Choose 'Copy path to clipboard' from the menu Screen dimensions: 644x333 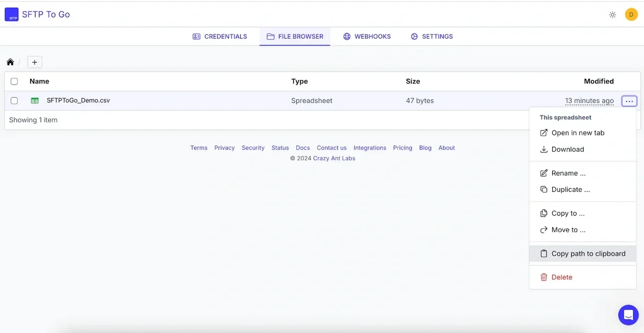click(588, 253)
